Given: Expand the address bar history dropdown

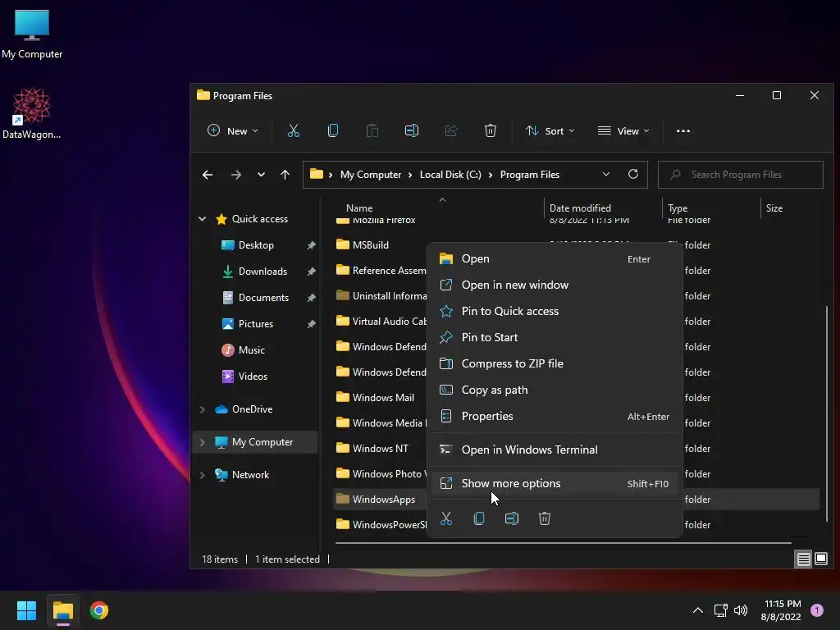Looking at the screenshot, I should [x=606, y=174].
